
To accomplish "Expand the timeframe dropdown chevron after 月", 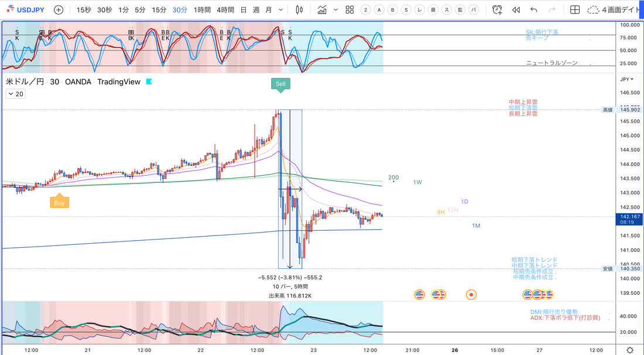I will pos(282,10).
